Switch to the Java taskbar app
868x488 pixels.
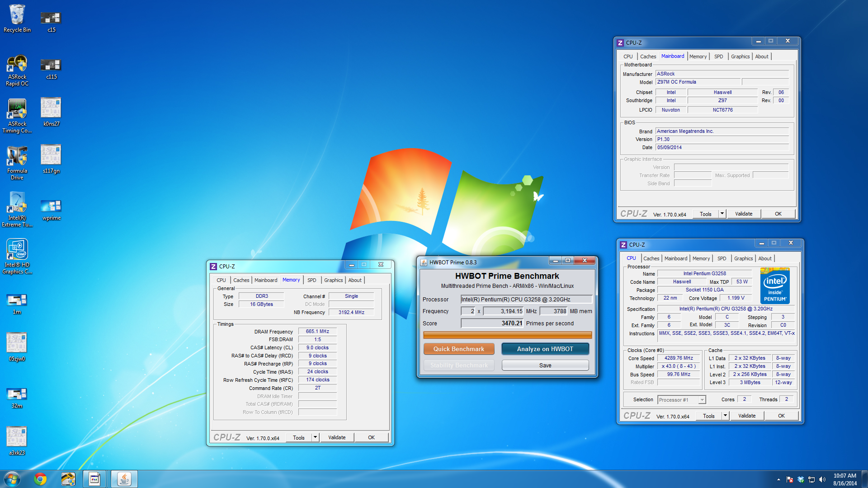pyautogui.click(x=124, y=479)
